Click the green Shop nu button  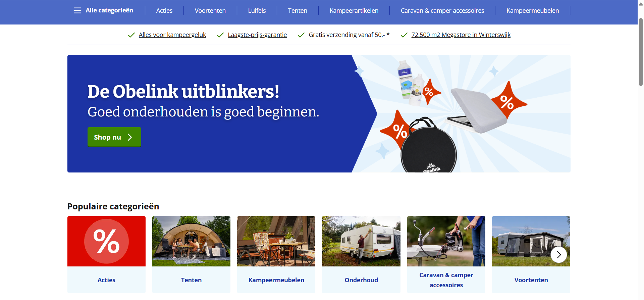click(114, 137)
